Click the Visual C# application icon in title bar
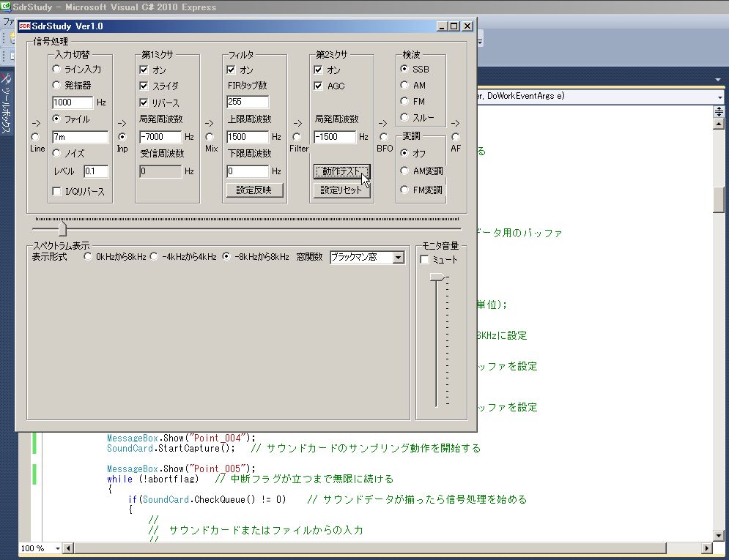 coord(6,7)
